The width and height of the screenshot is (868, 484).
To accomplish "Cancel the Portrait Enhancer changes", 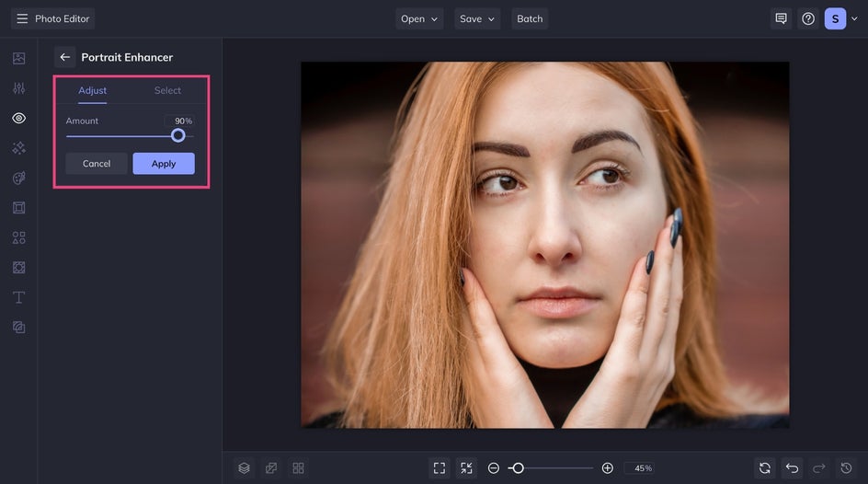I will (97, 164).
